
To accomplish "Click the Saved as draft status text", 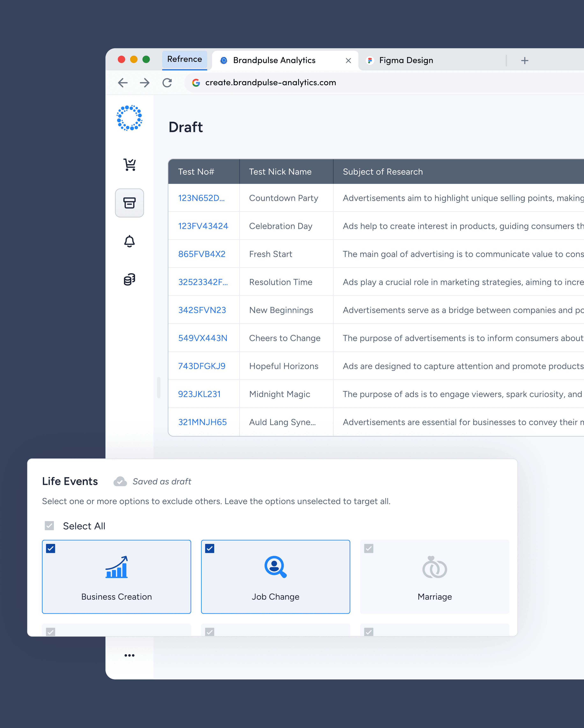I will coord(162,481).
